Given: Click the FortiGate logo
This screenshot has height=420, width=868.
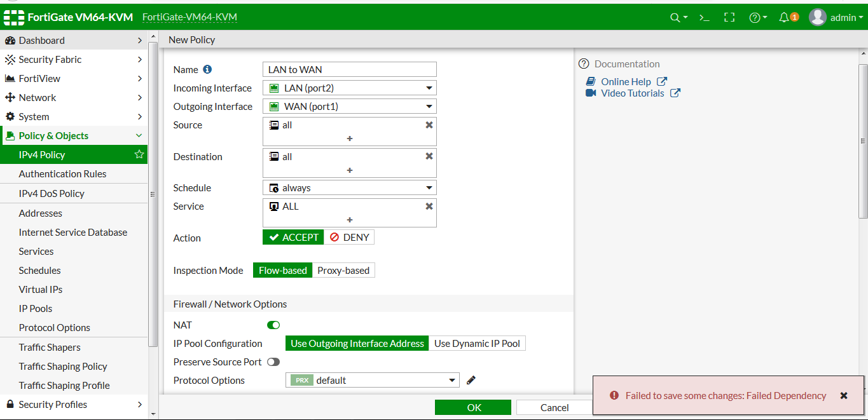Looking at the screenshot, I should click(x=14, y=17).
